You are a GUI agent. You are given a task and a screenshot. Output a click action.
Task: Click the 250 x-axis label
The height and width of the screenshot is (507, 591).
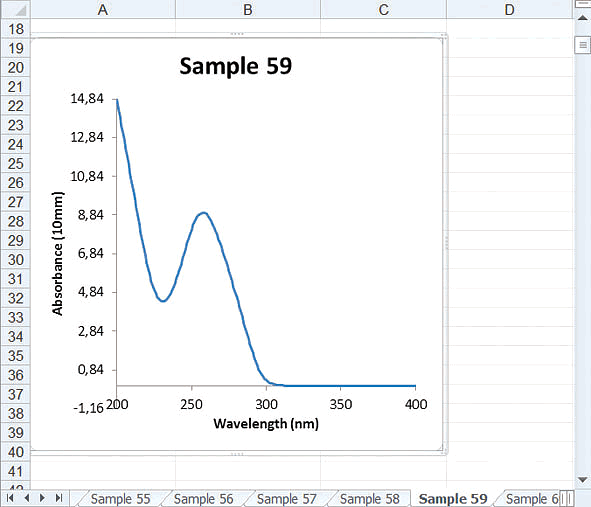pyautogui.click(x=191, y=404)
